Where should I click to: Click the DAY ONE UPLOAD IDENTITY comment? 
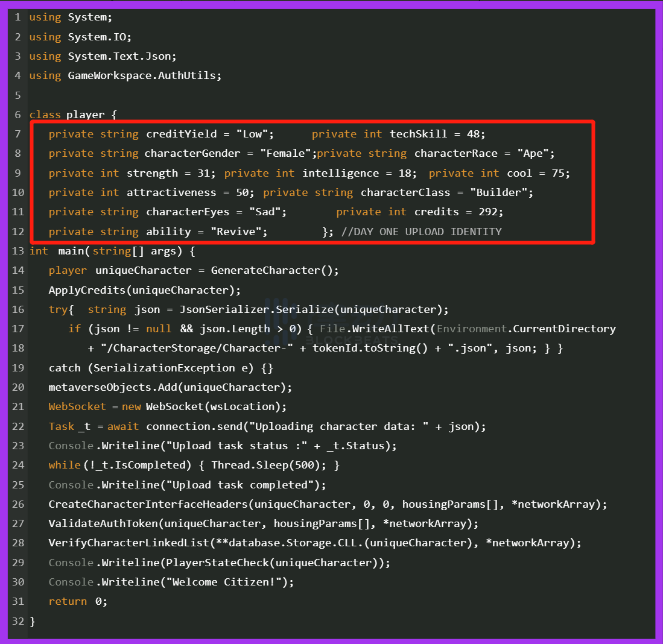421,232
